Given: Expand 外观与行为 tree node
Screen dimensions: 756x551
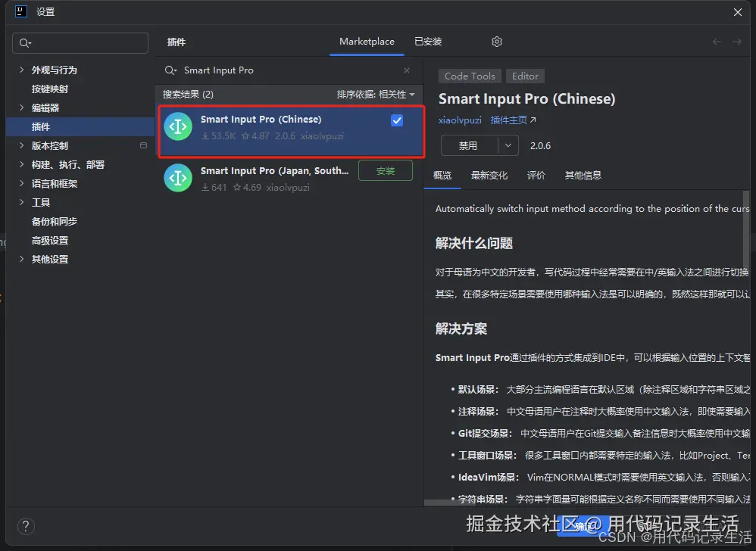Looking at the screenshot, I should [x=21, y=70].
